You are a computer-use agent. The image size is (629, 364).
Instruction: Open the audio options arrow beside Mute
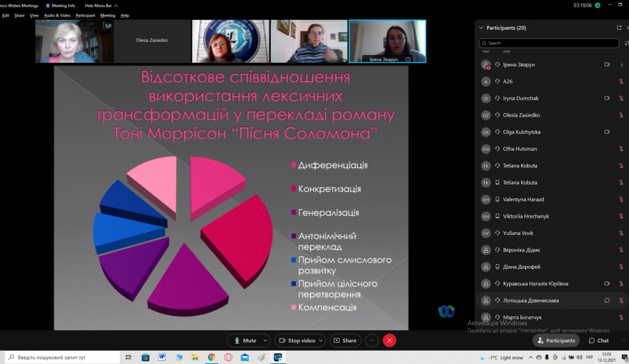click(x=266, y=340)
